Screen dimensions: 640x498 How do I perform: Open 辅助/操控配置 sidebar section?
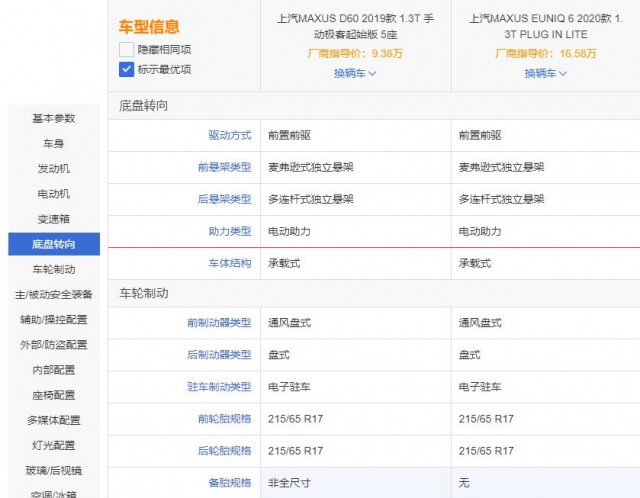coord(54,320)
